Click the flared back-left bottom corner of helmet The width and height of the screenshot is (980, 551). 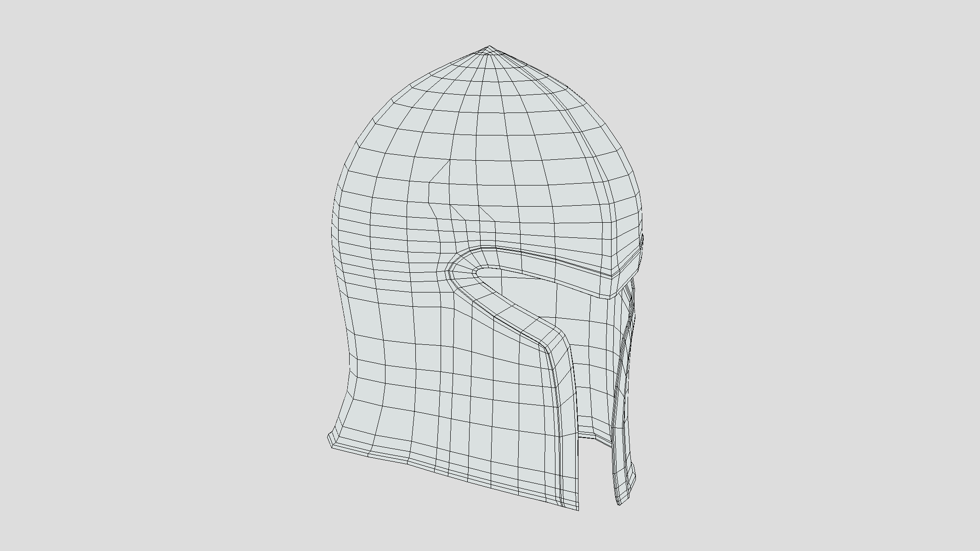click(x=331, y=440)
